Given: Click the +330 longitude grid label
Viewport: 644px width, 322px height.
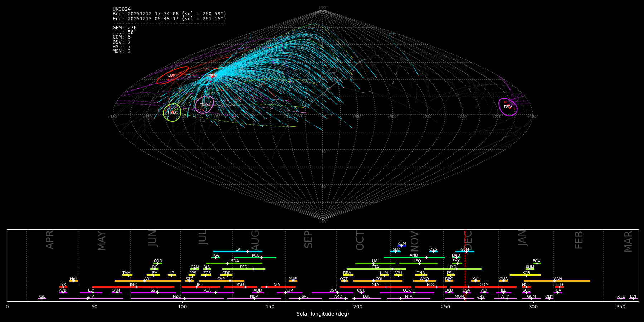Looking at the screenshot, I should [x=357, y=117].
